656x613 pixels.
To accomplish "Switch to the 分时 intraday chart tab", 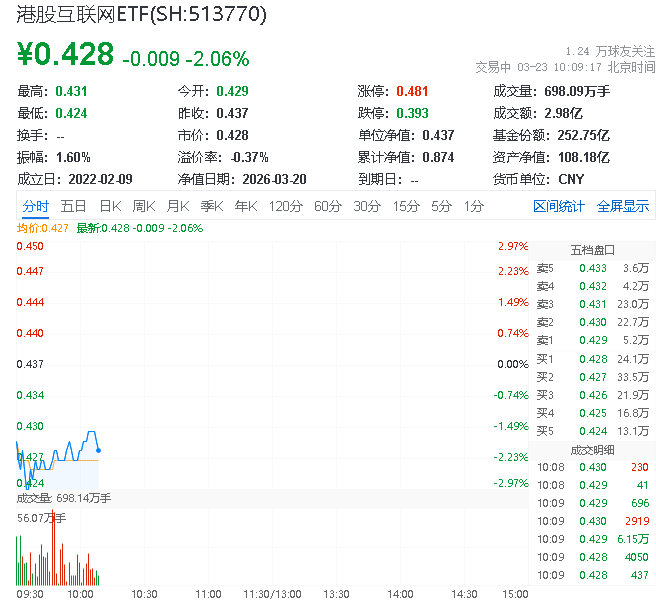I will pyautogui.click(x=35, y=206).
